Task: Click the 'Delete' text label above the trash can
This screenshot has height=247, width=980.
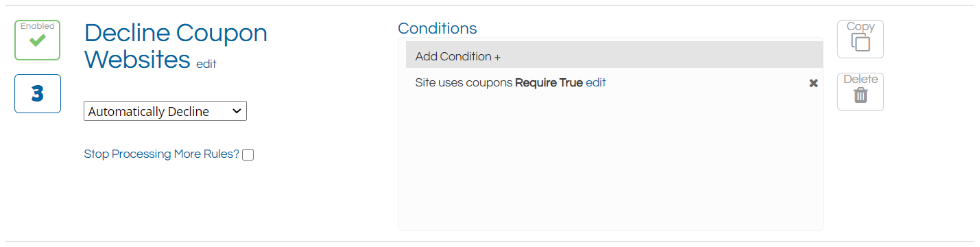Action: tap(861, 79)
